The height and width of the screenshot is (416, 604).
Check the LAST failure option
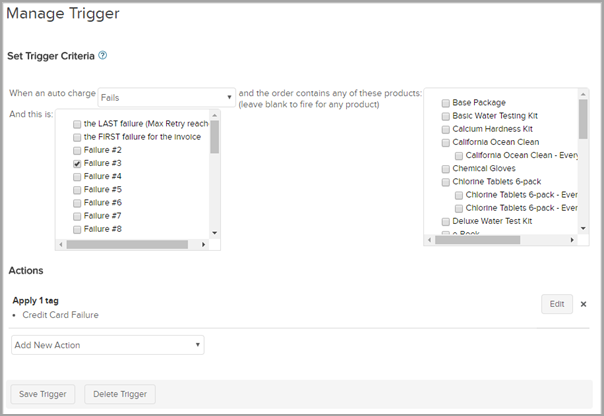point(77,124)
